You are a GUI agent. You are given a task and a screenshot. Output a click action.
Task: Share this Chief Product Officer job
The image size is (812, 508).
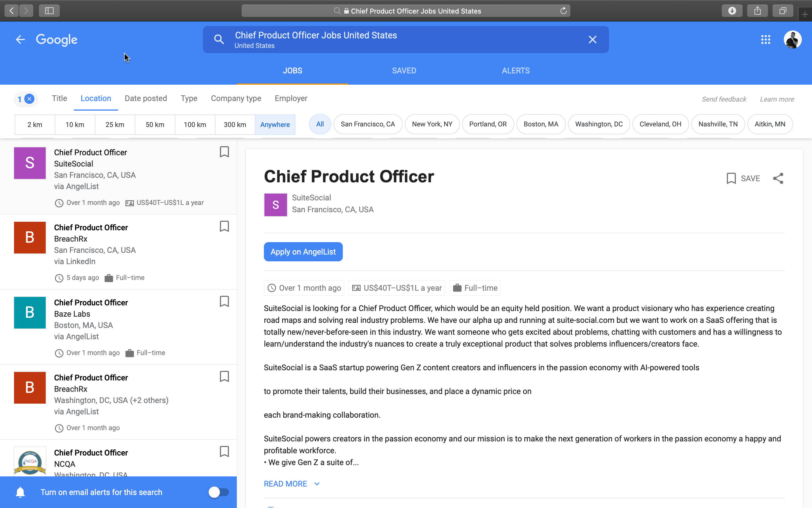click(x=778, y=178)
